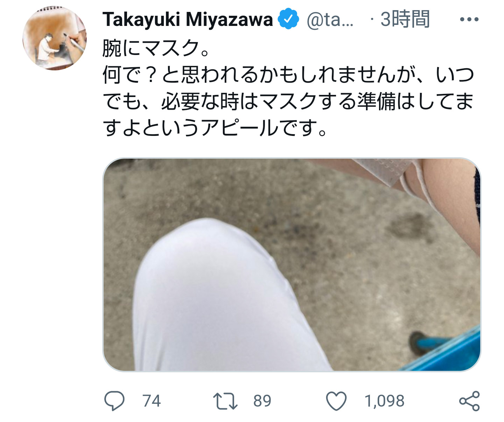Viewport: 504px width, 422px height.
Task: Click the blue verified badge
Action: [x=288, y=19]
